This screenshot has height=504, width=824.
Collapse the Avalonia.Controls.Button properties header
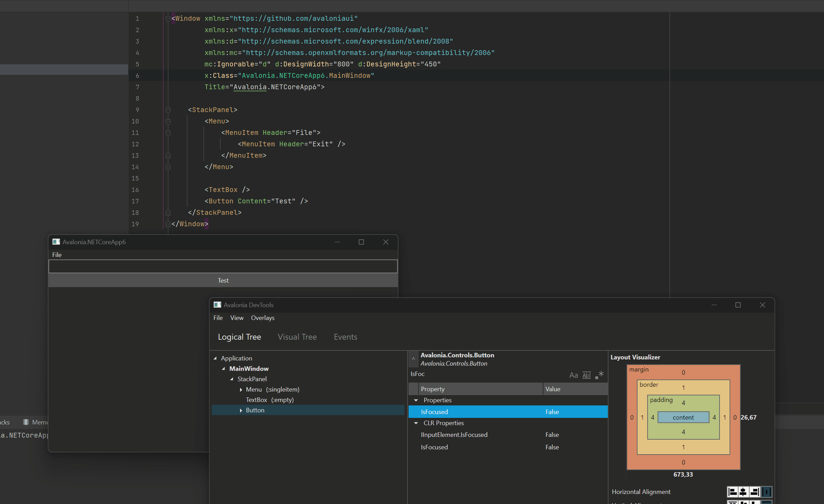click(414, 359)
